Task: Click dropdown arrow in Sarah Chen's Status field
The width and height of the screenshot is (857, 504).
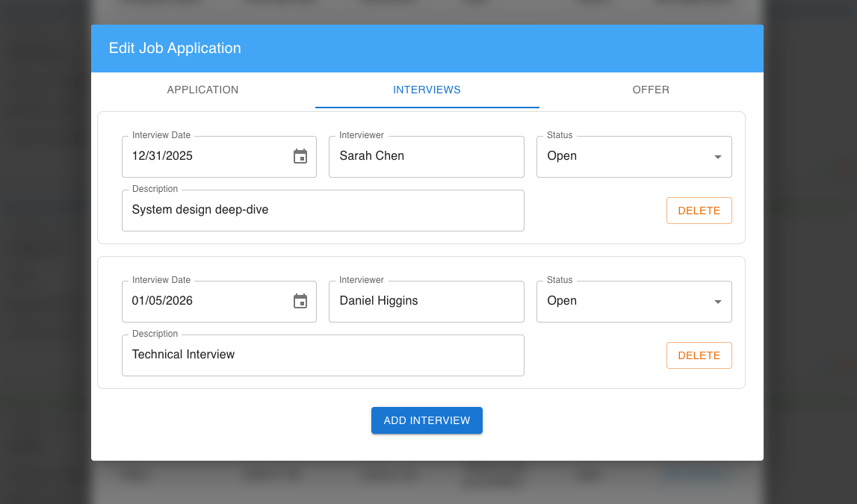Action: (717, 157)
